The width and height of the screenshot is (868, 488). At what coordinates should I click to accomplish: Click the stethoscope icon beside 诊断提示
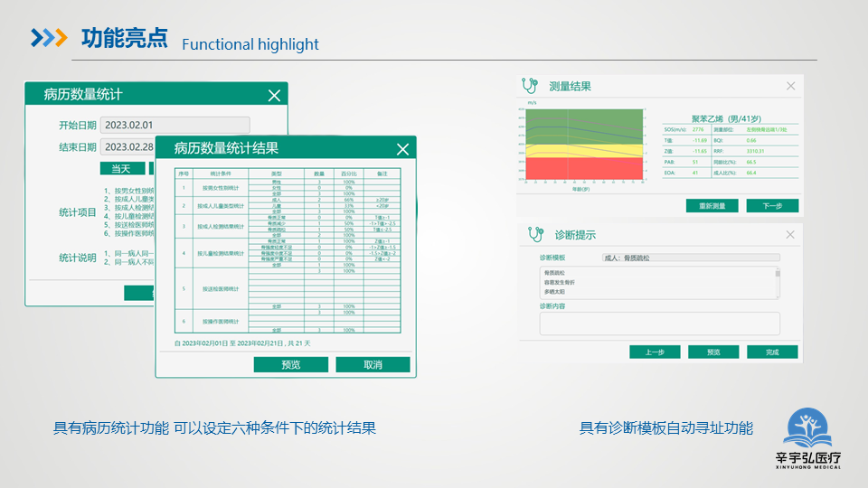pyautogui.click(x=534, y=235)
